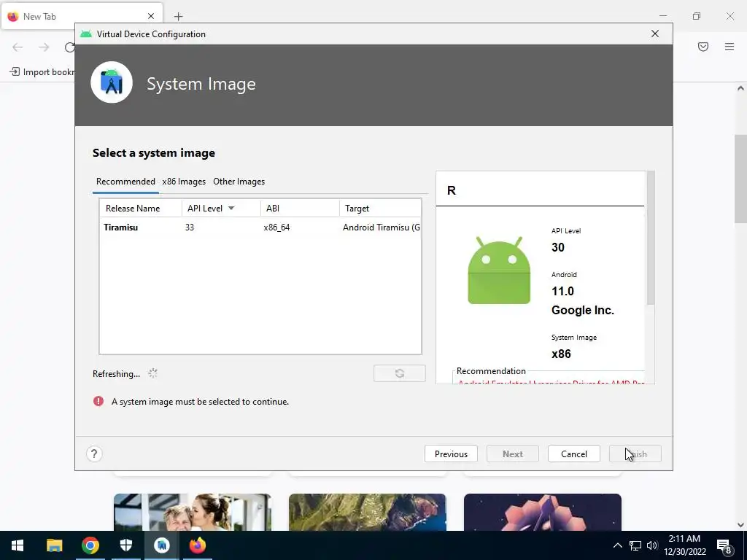Click the refresh system images button
Image resolution: width=747 pixels, height=560 pixels.
pos(400,373)
